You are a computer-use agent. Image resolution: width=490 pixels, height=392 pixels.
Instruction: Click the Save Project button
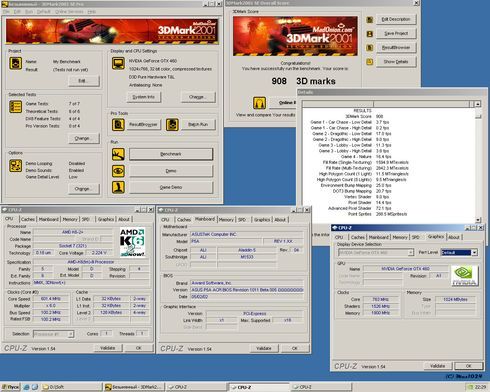pyautogui.click(x=396, y=34)
